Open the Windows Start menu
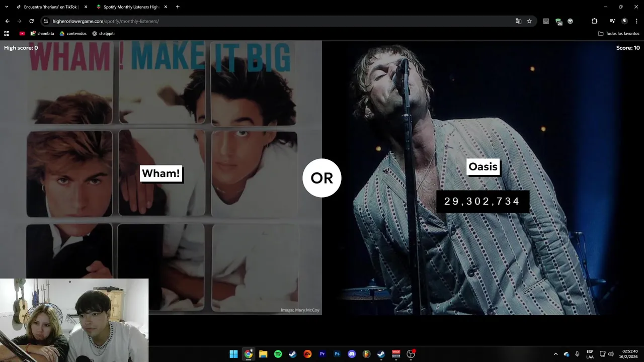Image resolution: width=644 pixels, height=362 pixels. (233, 354)
